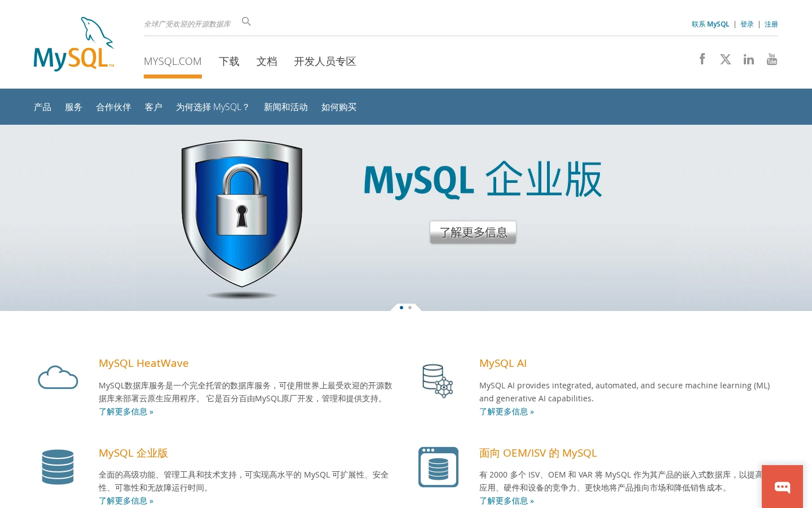Open the 下载 tab

click(229, 62)
